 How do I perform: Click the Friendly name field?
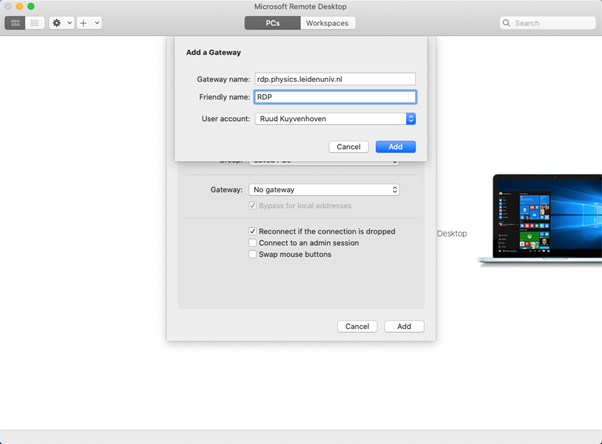tap(334, 97)
